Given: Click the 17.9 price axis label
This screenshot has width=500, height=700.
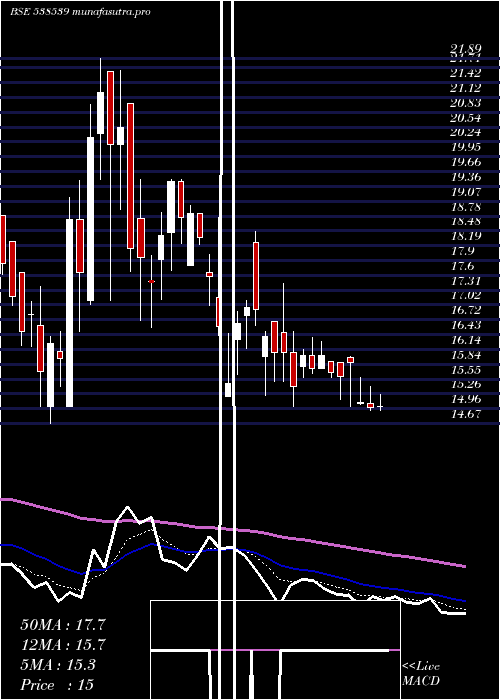Looking at the screenshot, I should pyautogui.click(x=462, y=251).
